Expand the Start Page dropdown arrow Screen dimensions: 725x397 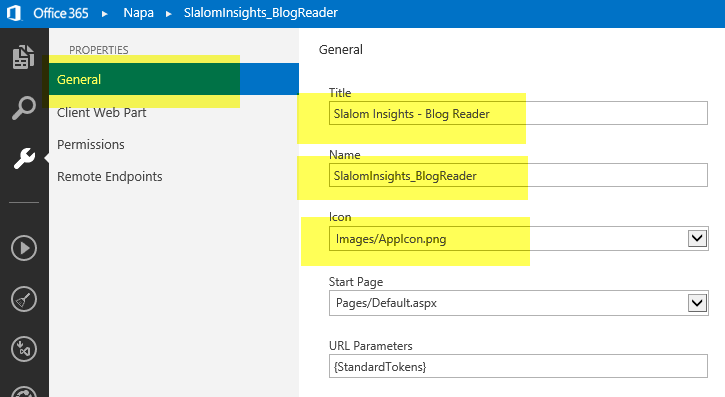(697, 303)
